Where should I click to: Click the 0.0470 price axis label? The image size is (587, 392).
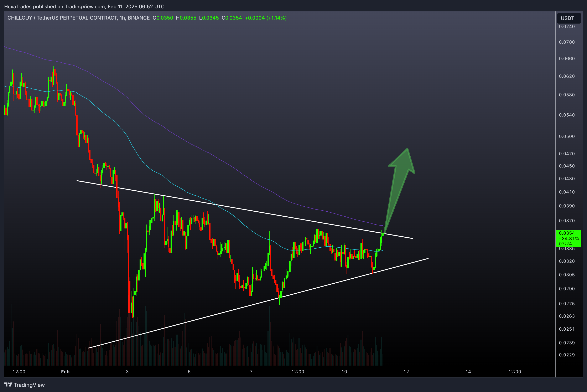[x=567, y=154]
